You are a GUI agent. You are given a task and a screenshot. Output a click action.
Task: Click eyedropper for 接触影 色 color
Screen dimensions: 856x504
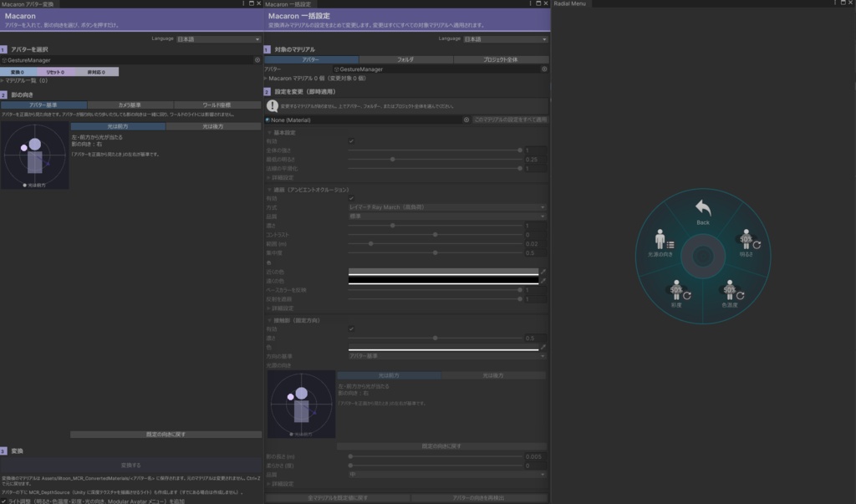pyautogui.click(x=543, y=348)
